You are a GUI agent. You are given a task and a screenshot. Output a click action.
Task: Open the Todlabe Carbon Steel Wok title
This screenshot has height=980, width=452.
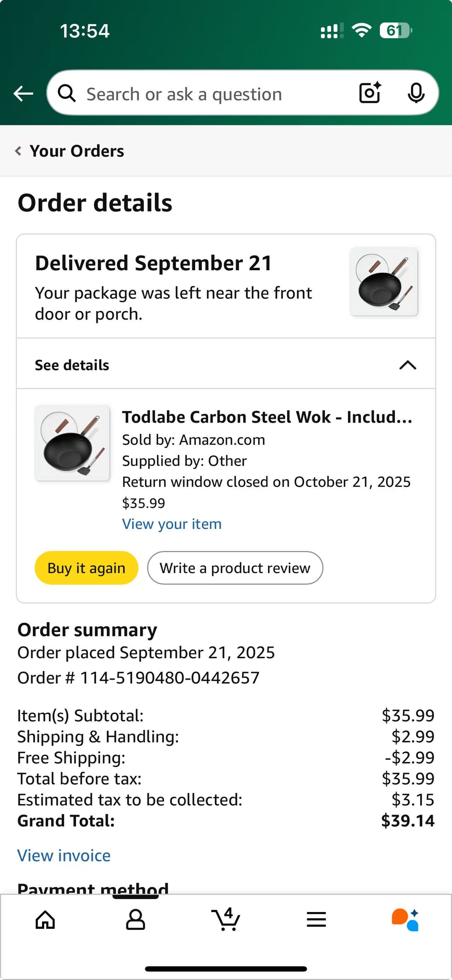267,417
